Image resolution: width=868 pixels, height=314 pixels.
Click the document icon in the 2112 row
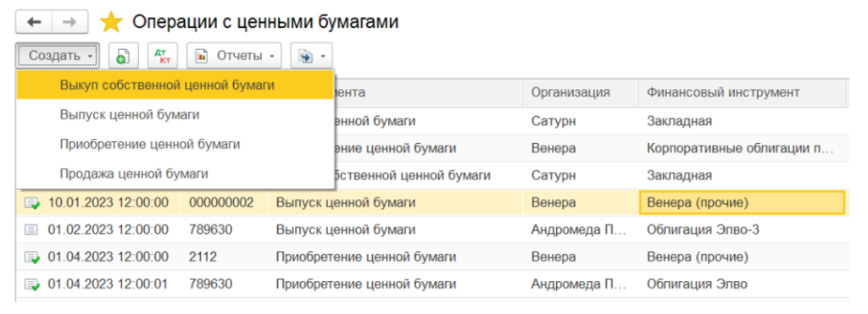pyautogui.click(x=32, y=257)
